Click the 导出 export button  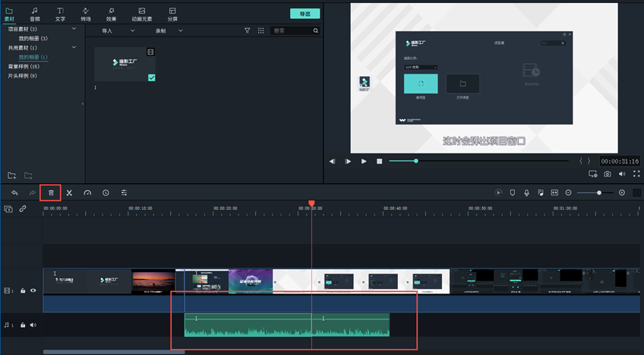coord(305,14)
